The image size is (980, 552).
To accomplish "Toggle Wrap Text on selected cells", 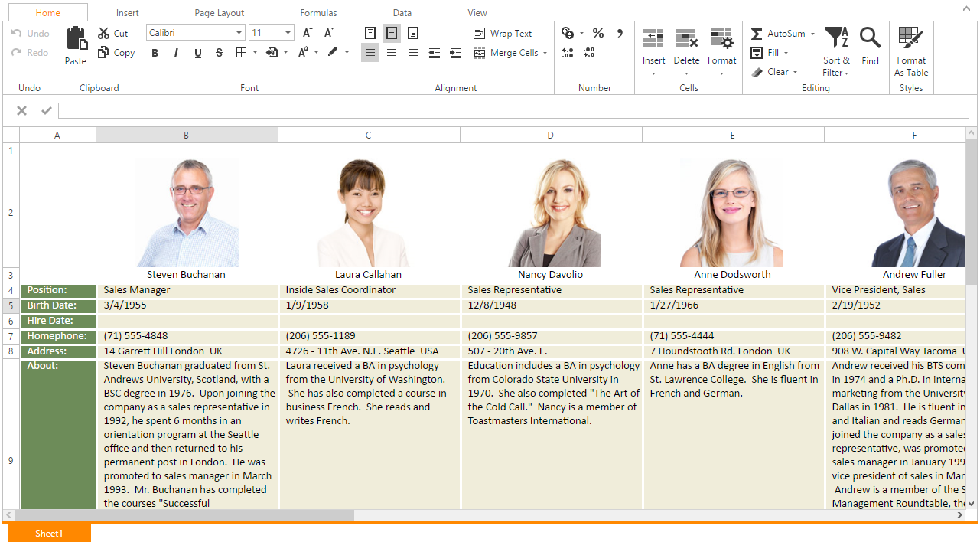I will click(x=503, y=33).
